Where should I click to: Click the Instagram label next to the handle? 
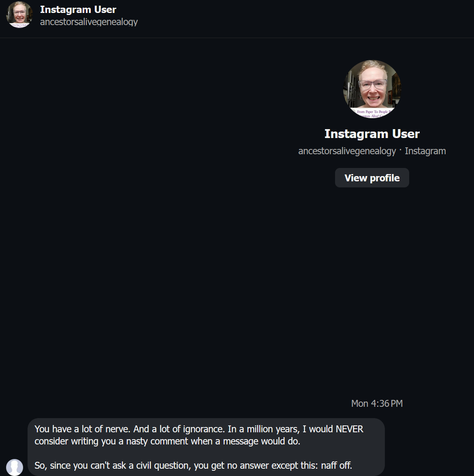[x=425, y=151]
